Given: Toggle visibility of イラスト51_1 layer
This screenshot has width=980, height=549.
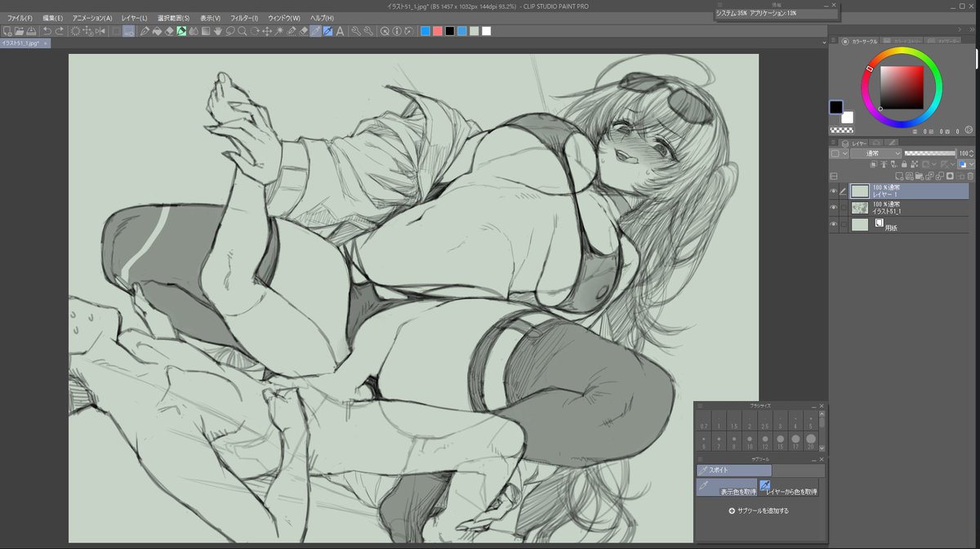Looking at the screenshot, I should [833, 208].
